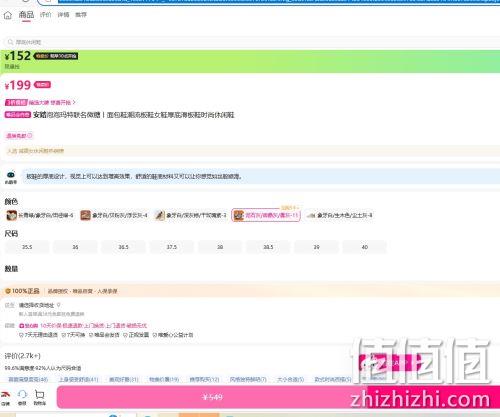Select size 37.5
Screen dimensions: 500x417
(x=172, y=247)
